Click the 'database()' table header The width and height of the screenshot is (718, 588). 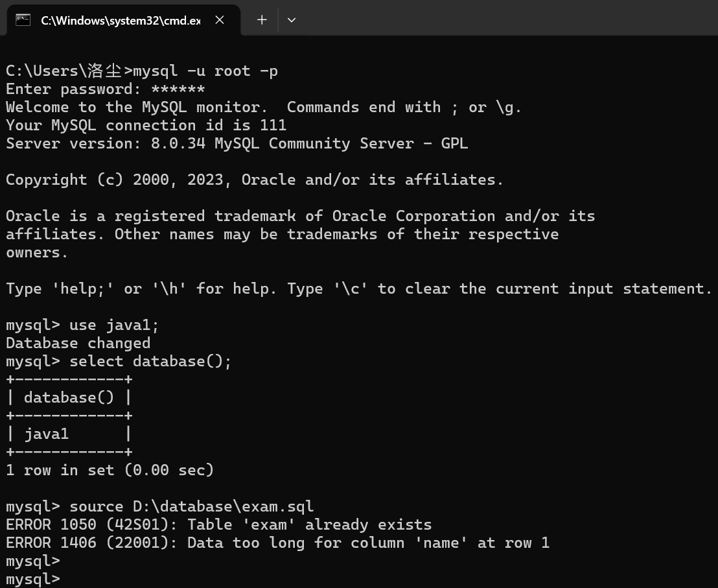(x=69, y=397)
